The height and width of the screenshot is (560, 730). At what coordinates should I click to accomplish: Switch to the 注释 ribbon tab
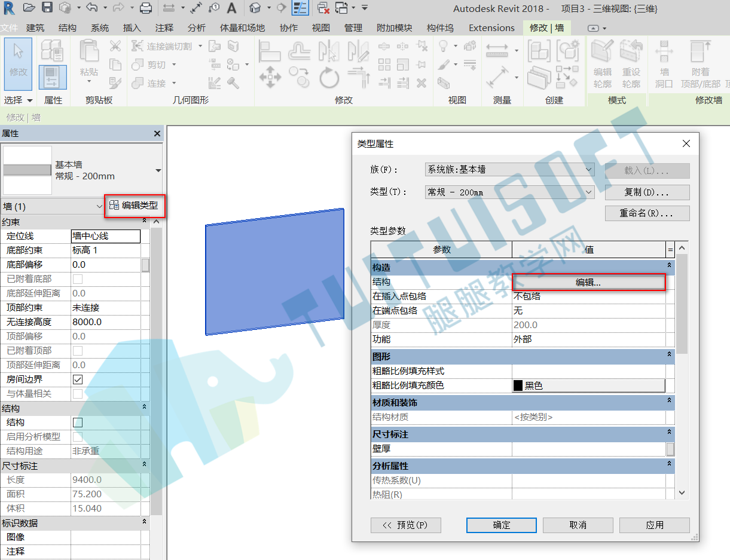(164, 28)
